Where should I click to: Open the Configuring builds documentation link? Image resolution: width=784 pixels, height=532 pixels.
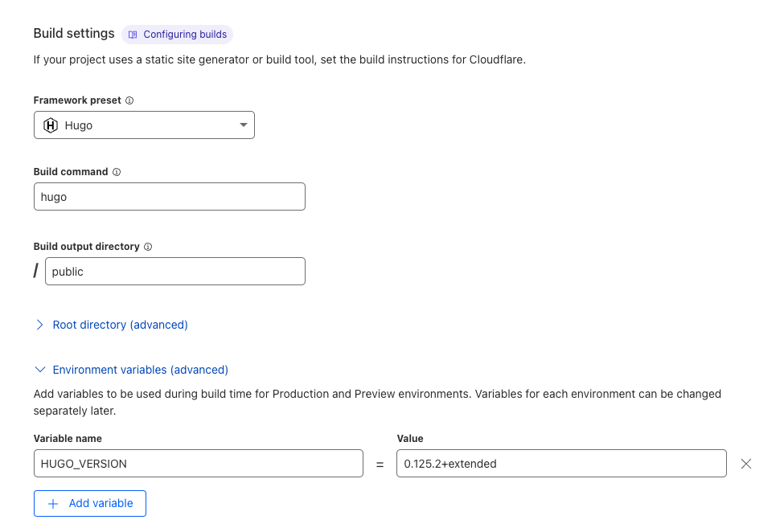pos(185,35)
